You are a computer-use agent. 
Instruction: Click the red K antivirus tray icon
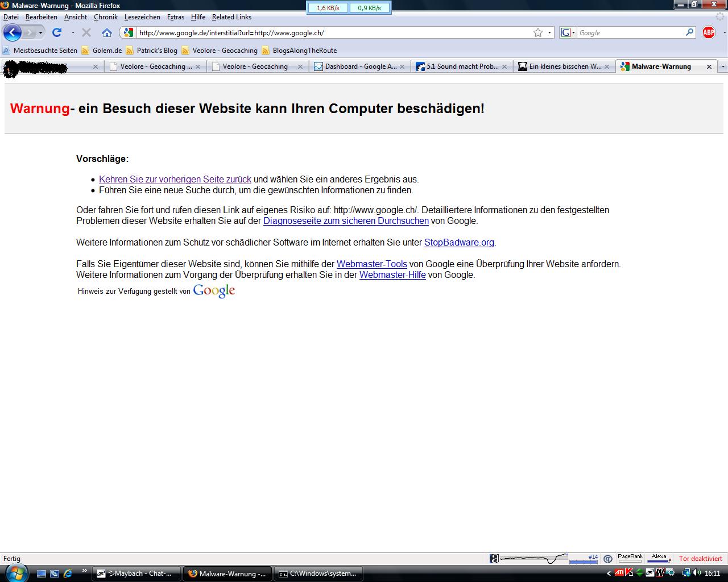pos(629,573)
